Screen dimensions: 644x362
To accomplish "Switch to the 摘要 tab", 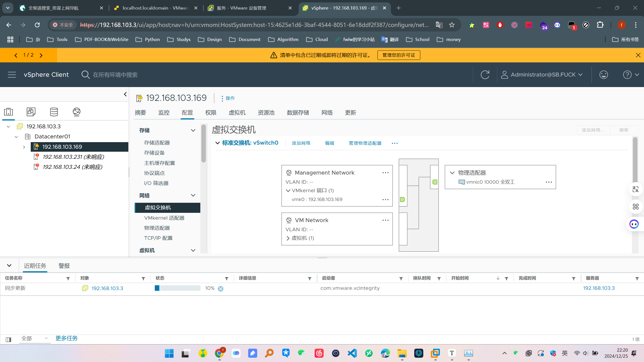I will (140, 113).
